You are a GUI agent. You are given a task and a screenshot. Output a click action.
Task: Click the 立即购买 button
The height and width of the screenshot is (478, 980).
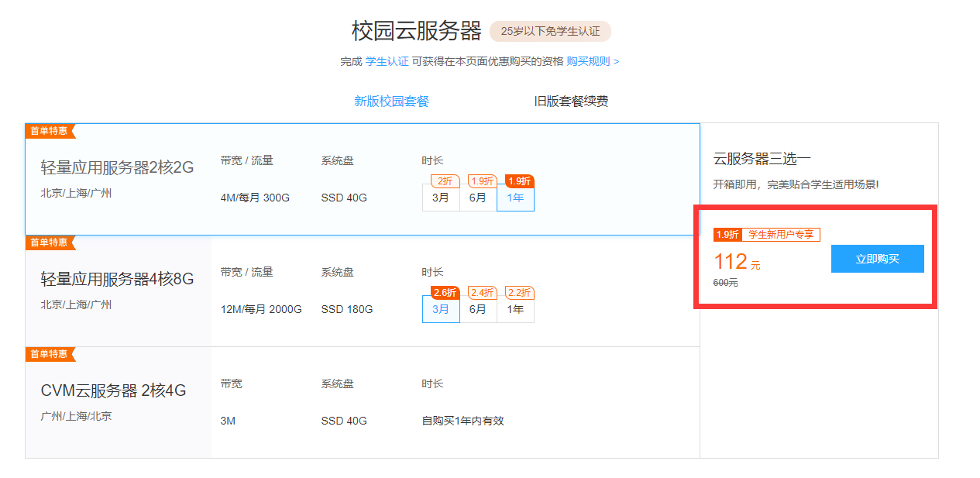click(877, 259)
